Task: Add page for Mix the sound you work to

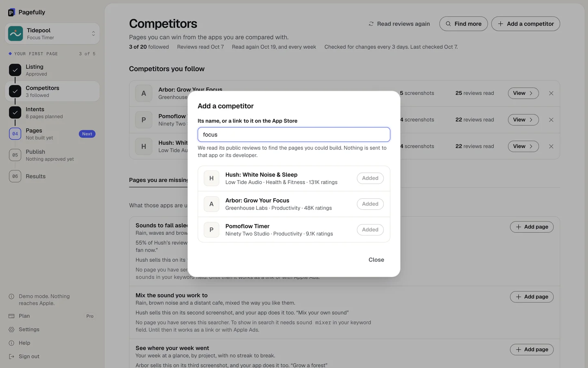Action: pyautogui.click(x=532, y=297)
